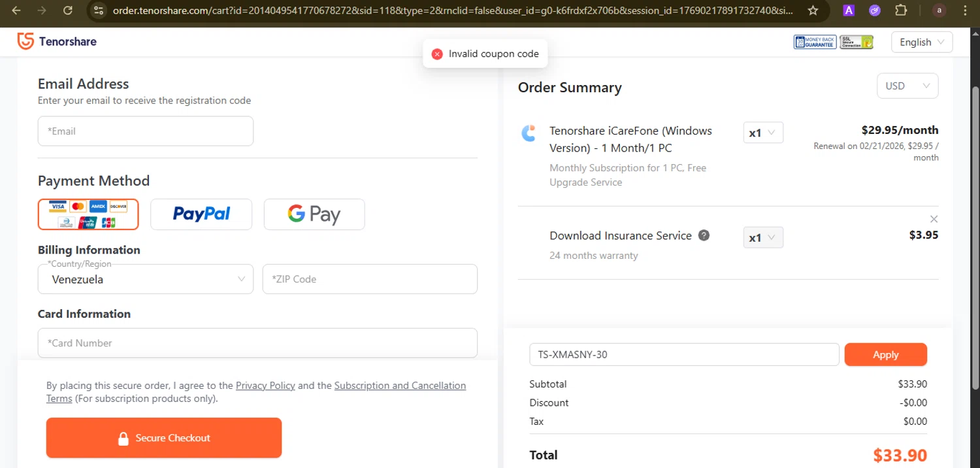This screenshot has height=468, width=980.
Task: Click the Tax $0.00 value
Action: tap(915, 422)
